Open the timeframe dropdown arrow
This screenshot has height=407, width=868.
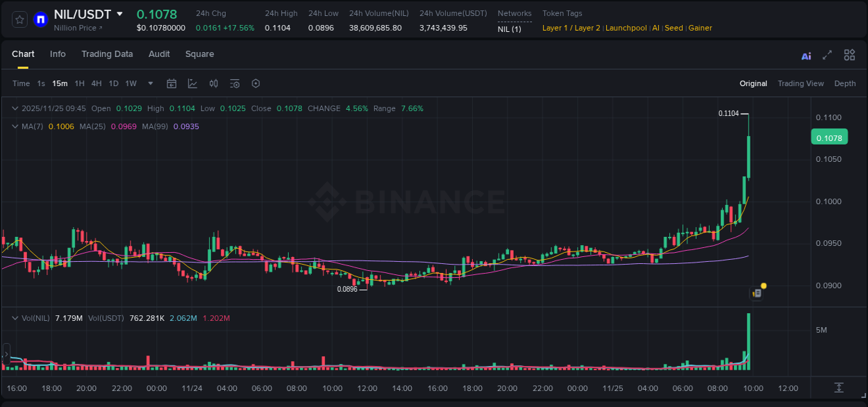click(149, 83)
